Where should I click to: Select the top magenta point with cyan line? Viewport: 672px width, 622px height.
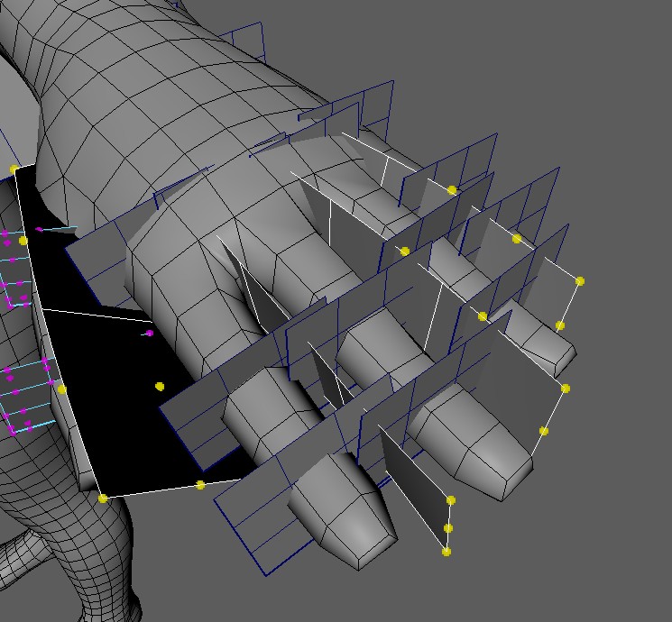pyautogui.click(x=39, y=230)
